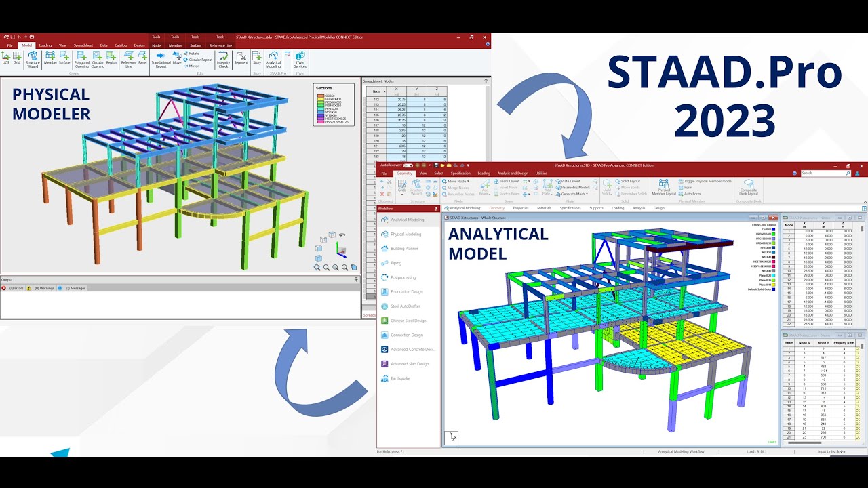Open the Structure Wizard in Physical Modeler
The height and width of the screenshot is (488, 868).
point(33,60)
